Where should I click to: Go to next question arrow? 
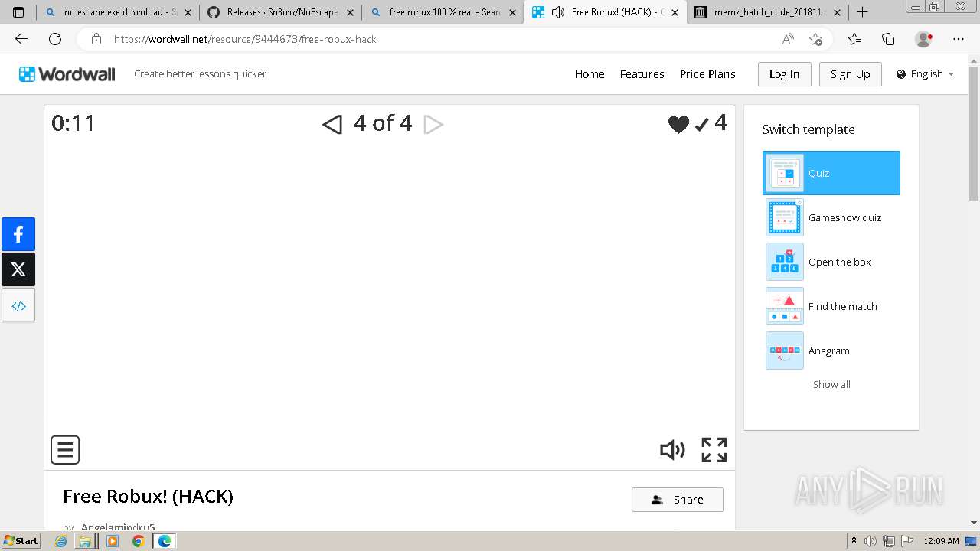pos(433,124)
